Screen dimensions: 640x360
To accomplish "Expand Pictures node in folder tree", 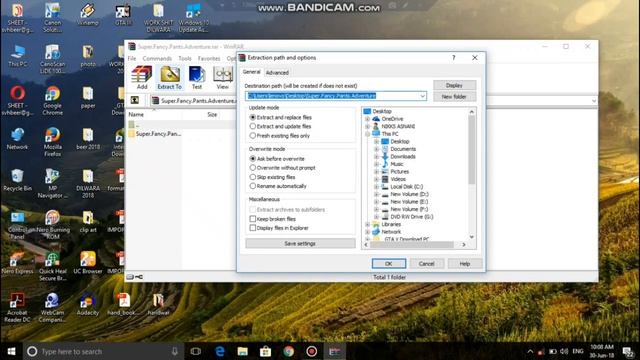I will [x=376, y=171].
